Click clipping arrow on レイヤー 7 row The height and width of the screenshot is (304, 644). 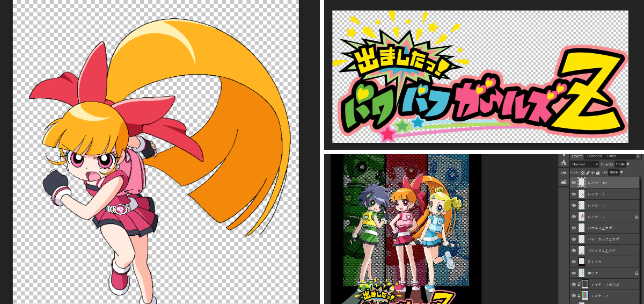click(579, 296)
